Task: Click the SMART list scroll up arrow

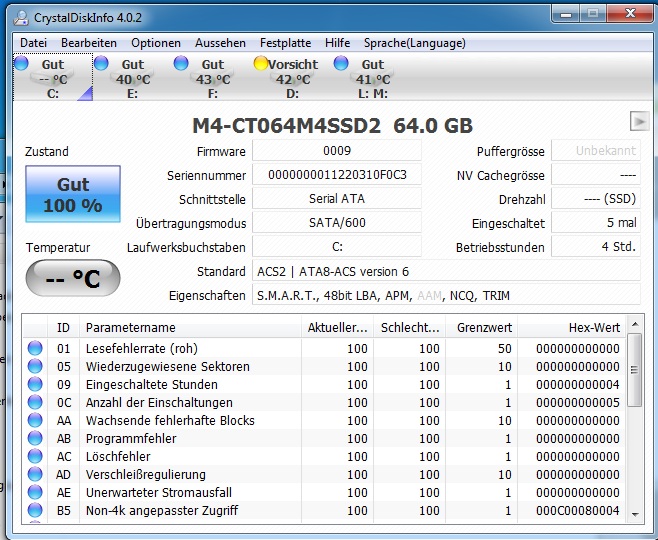Action: [635, 324]
